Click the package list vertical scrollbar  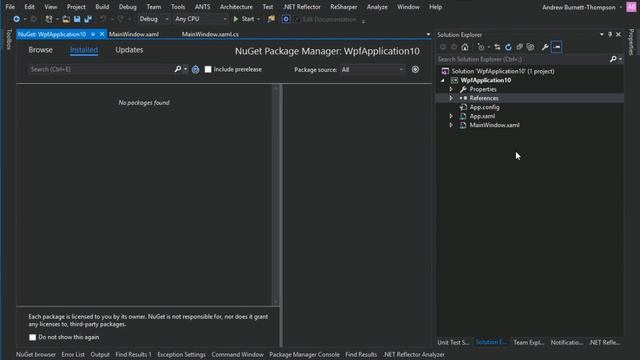click(x=276, y=195)
